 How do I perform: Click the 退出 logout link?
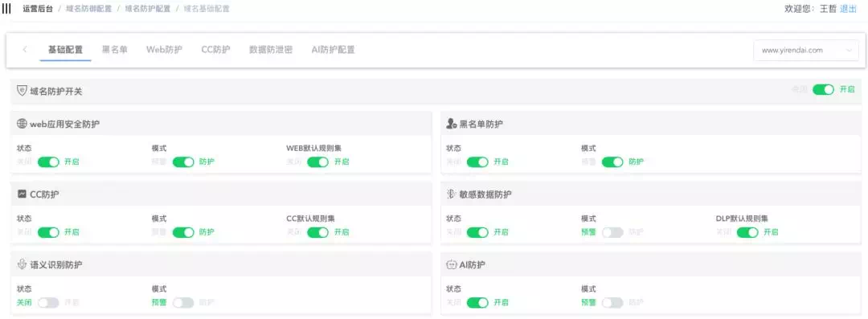(848, 9)
